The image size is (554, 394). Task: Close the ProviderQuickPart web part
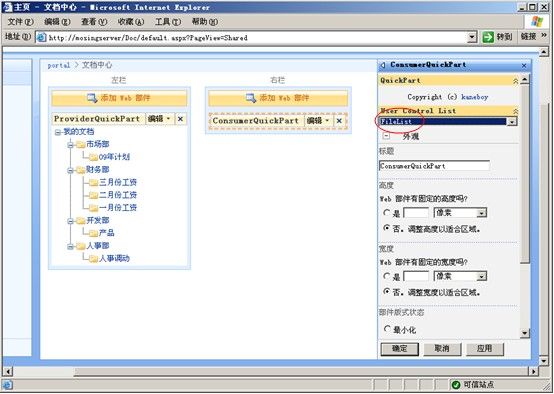pyautogui.click(x=180, y=119)
